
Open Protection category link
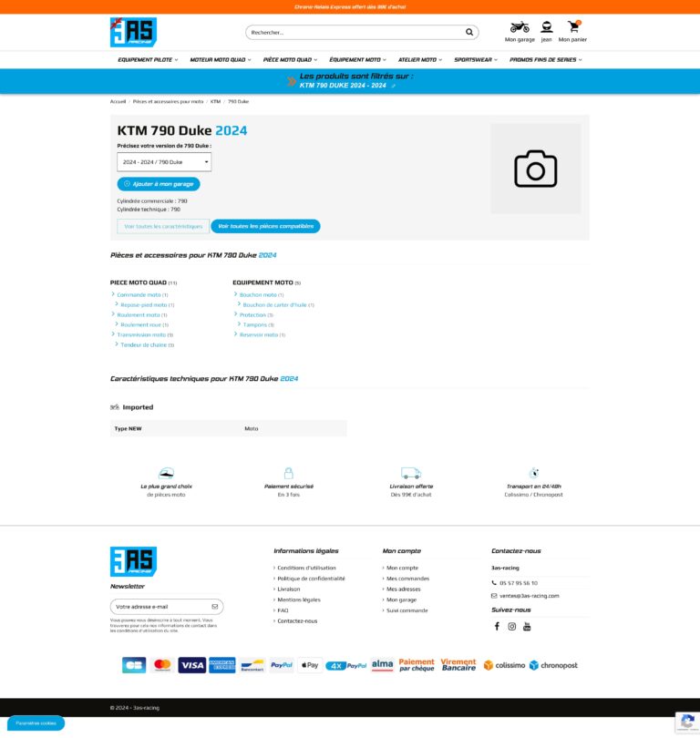click(x=252, y=315)
